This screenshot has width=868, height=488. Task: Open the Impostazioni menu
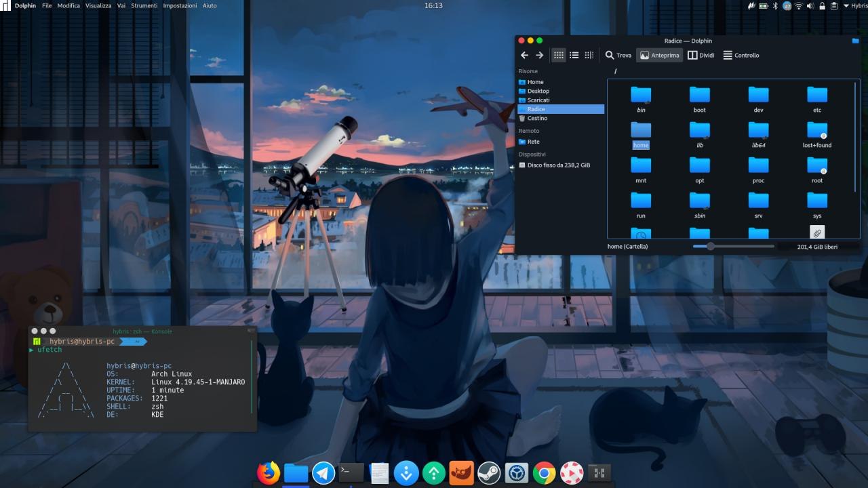tap(180, 5)
